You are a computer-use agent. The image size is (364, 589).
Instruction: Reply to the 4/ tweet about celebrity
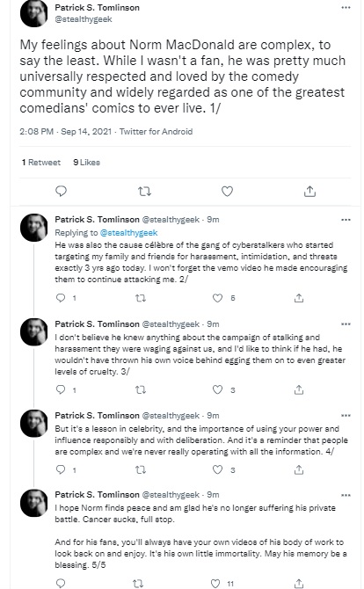(61, 469)
